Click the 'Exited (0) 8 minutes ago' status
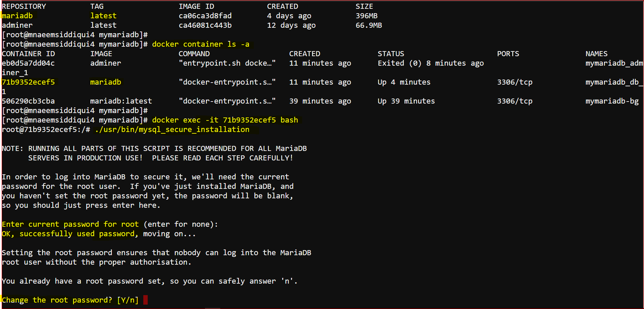644x309 pixels. [431, 63]
